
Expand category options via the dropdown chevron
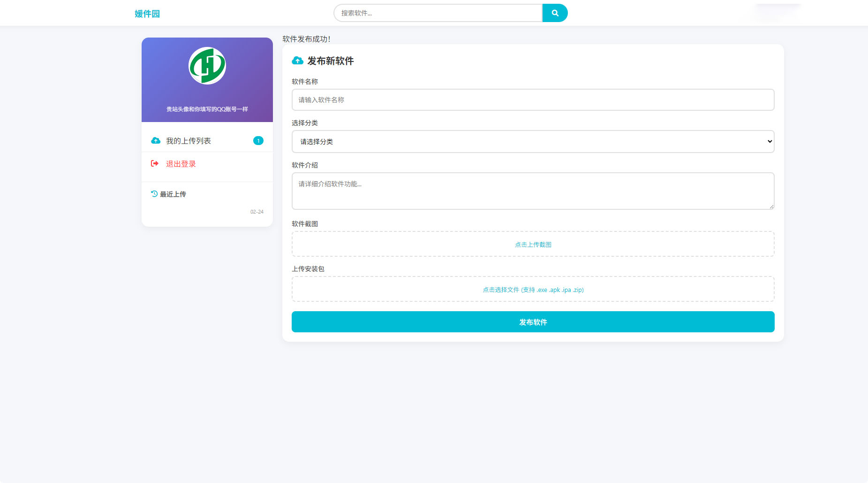point(769,141)
